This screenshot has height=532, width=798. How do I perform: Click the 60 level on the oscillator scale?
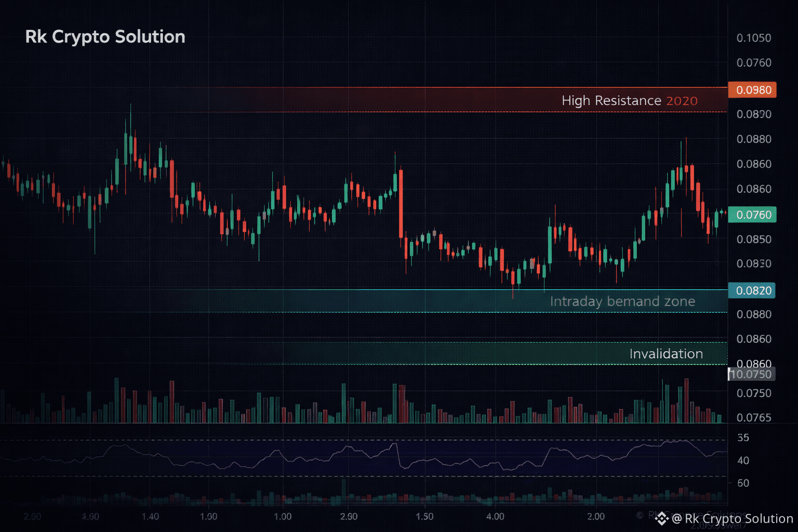click(743, 483)
